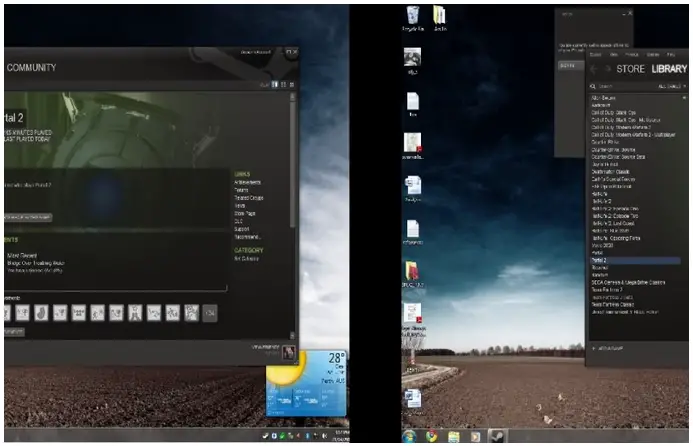Select Half-Life 2: Episode One

(x=615, y=209)
